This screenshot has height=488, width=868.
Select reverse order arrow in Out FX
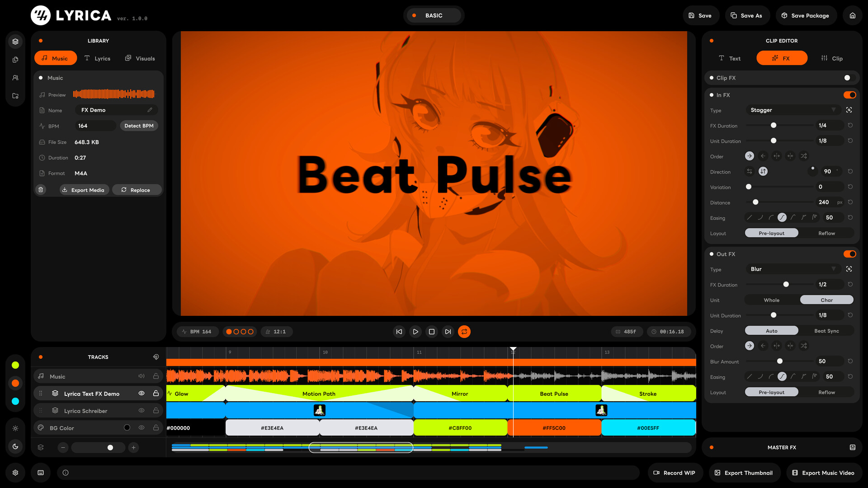[x=763, y=346]
